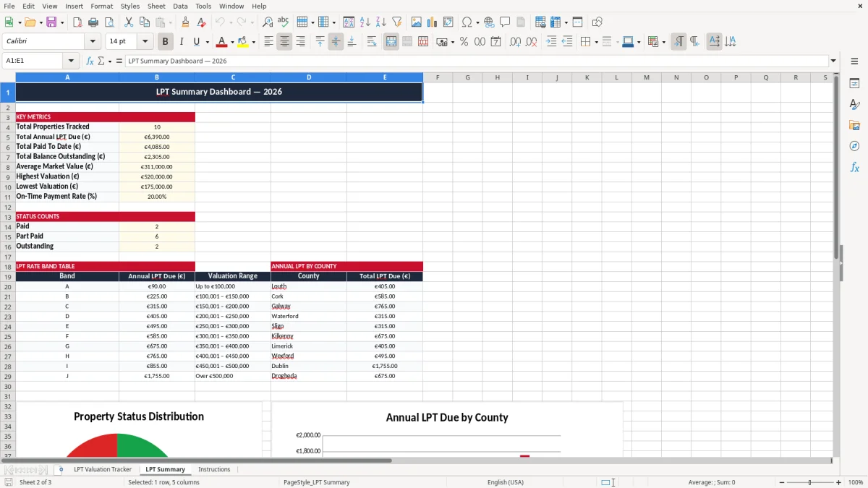Open the Sheet menu
868x488 pixels.
[156, 6]
